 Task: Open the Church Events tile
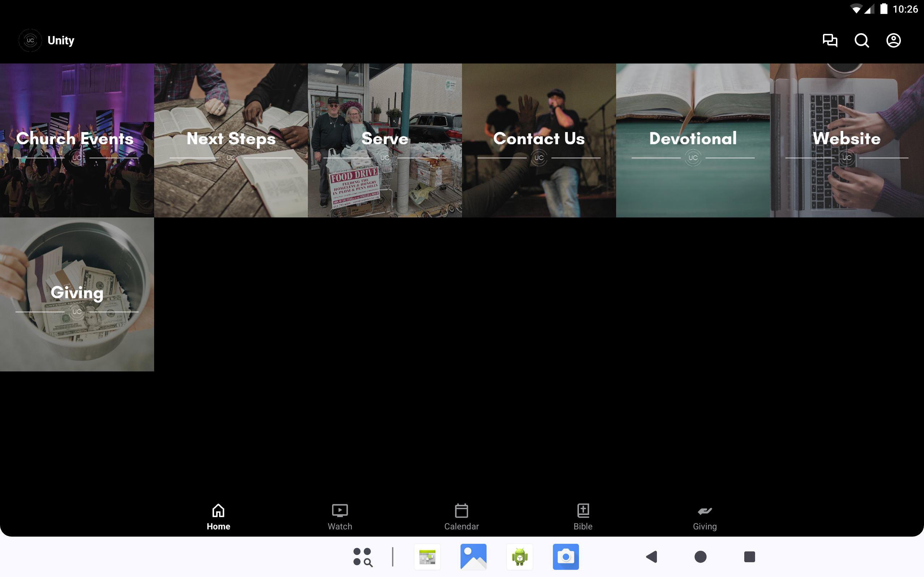click(x=77, y=140)
